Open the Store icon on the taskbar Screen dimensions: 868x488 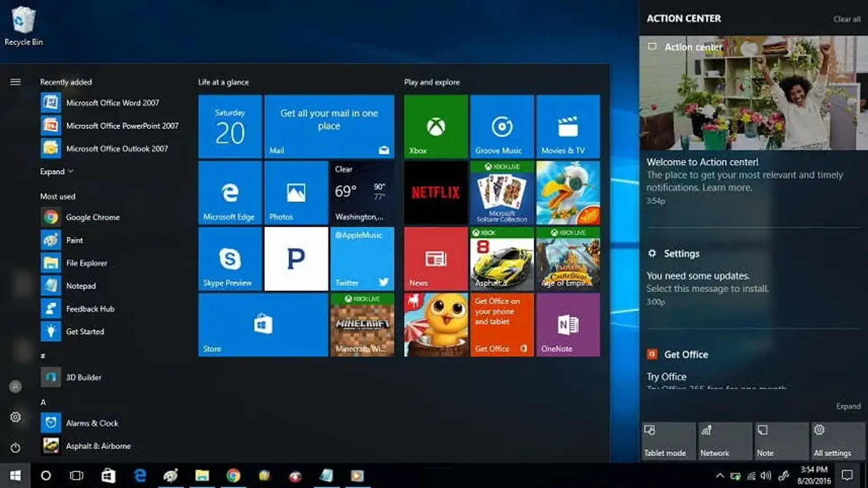coord(108,475)
